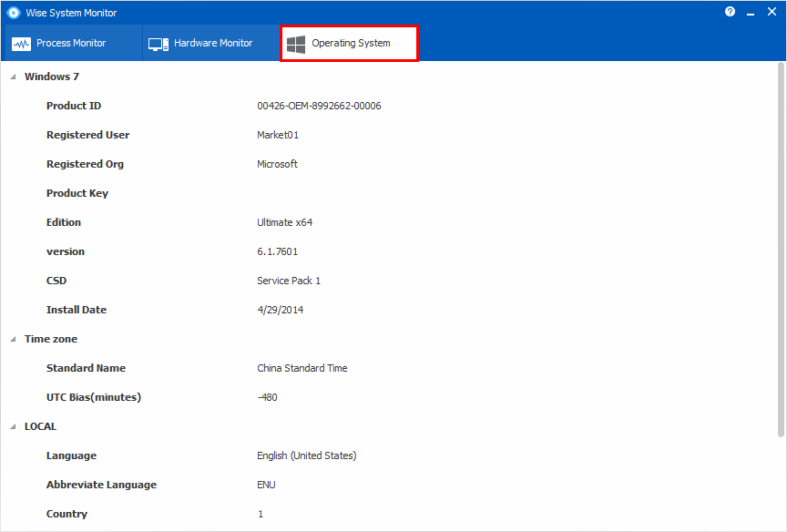Click the Process Monitor waveform icon
Screen dimensions: 787x532
click(x=21, y=44)
